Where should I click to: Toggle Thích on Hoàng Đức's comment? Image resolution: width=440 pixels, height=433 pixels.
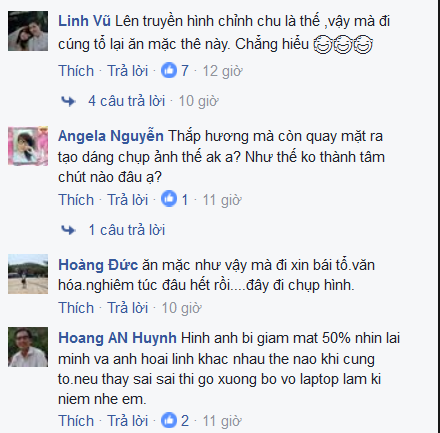[x=76, y=308]
